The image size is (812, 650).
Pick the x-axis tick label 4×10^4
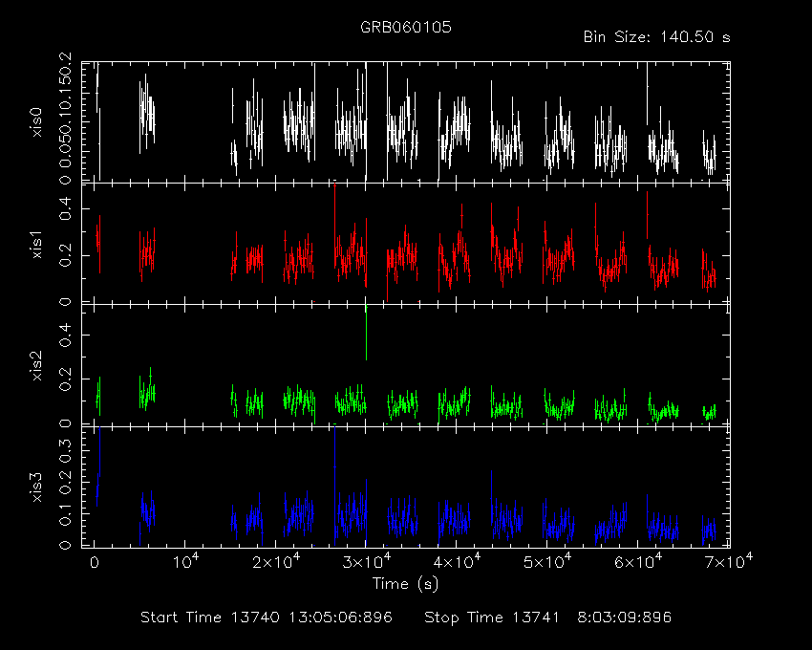click(x=457, y=561)
